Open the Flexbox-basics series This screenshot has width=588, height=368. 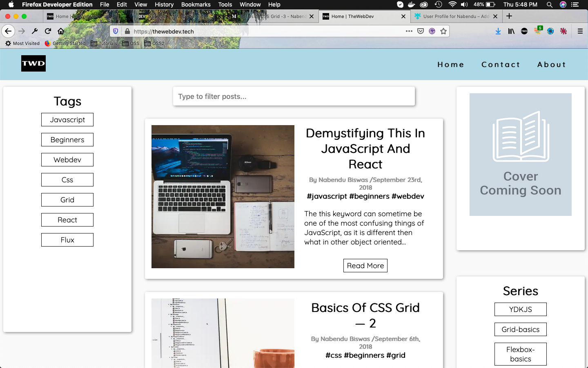(x=521, y=354)
